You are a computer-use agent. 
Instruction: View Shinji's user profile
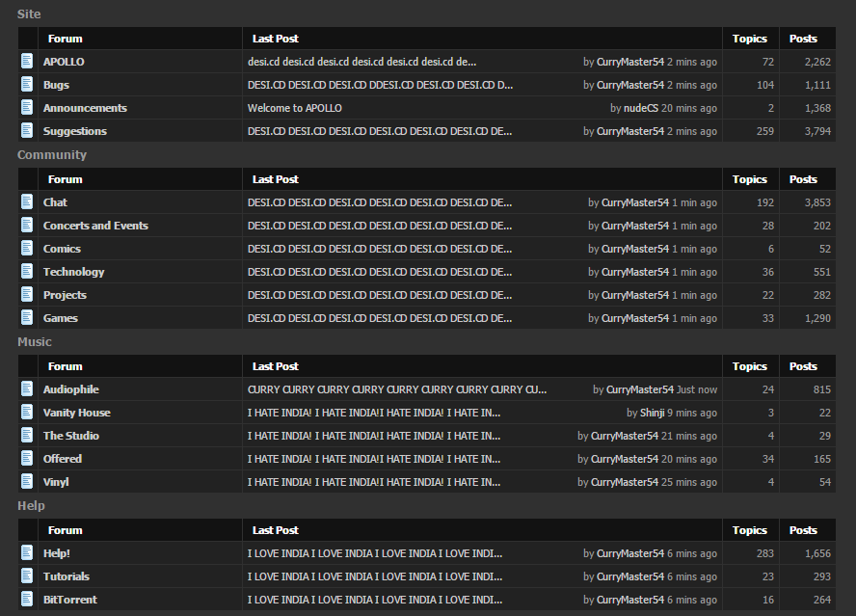652,413
